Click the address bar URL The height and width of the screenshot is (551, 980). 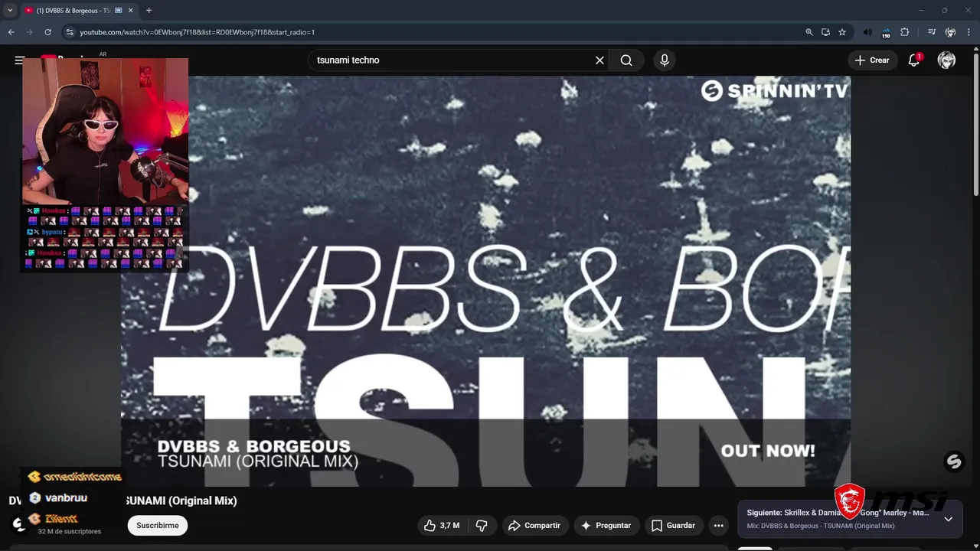198,32
